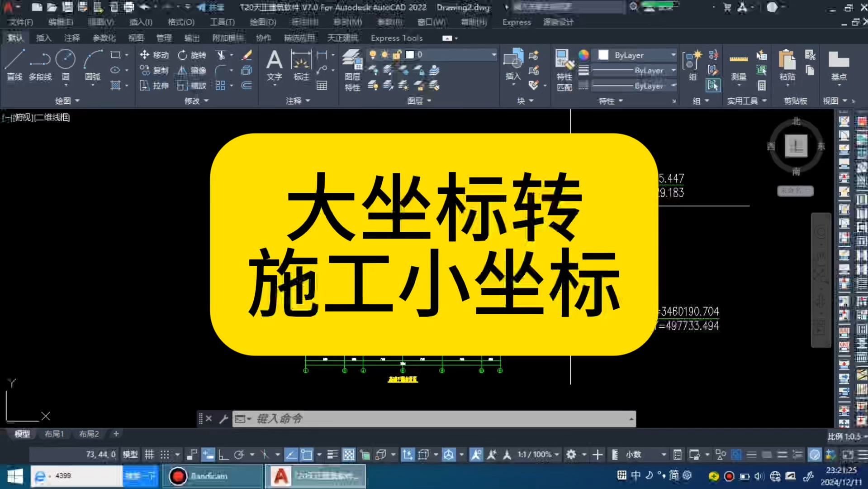Toggle grid display in the status bar
Viewport: 868px width, 489px height.
tap(150, 454)
